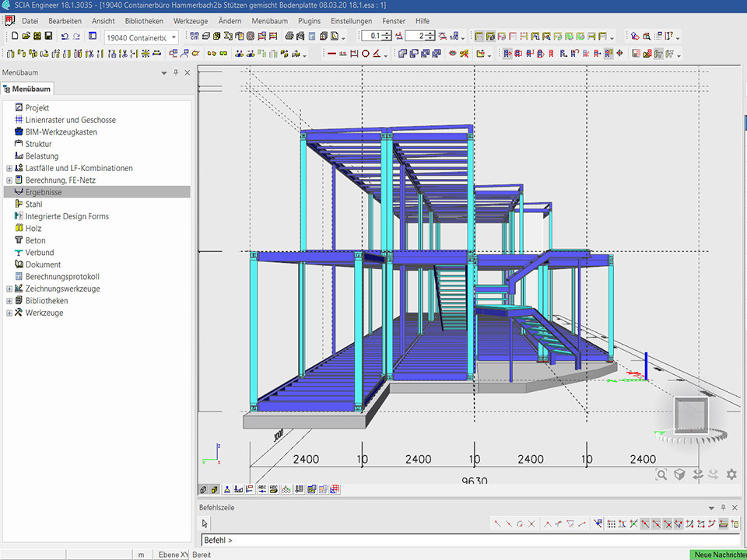Toggle the dot grid snap button
Viewport: 747px width, 560px height.
(x=612, y=523)
